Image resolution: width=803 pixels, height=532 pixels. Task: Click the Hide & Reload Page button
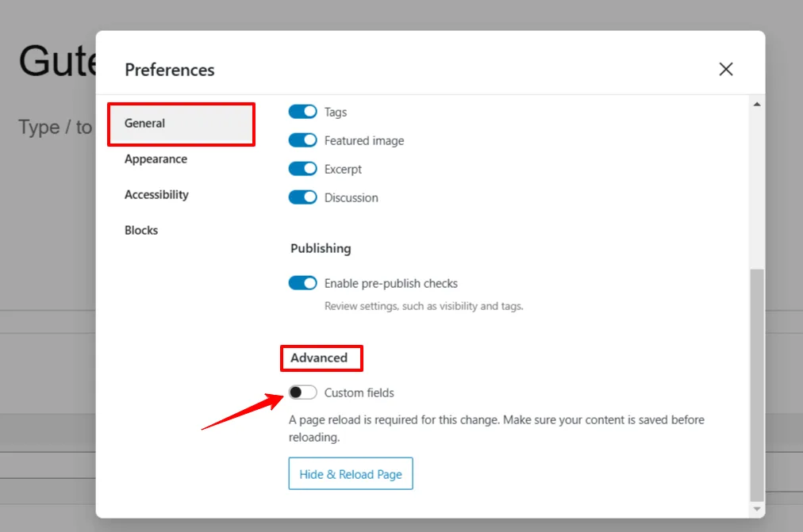point(351,474)
